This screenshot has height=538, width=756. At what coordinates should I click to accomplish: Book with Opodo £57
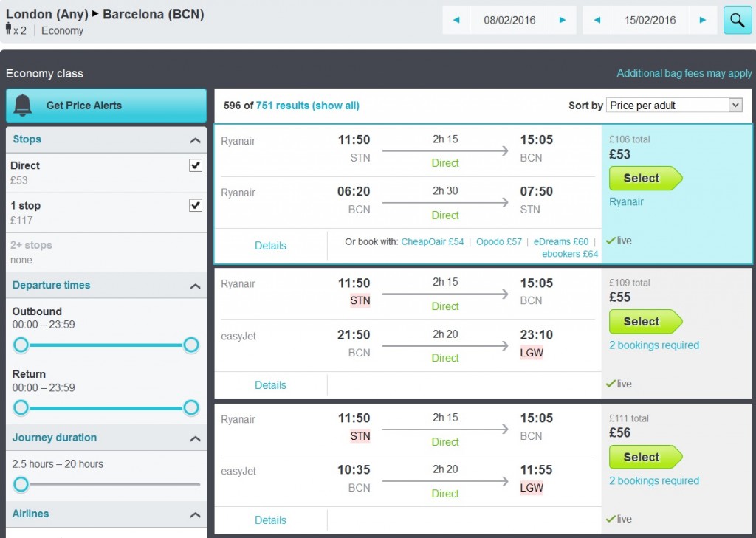coord(499,241)
